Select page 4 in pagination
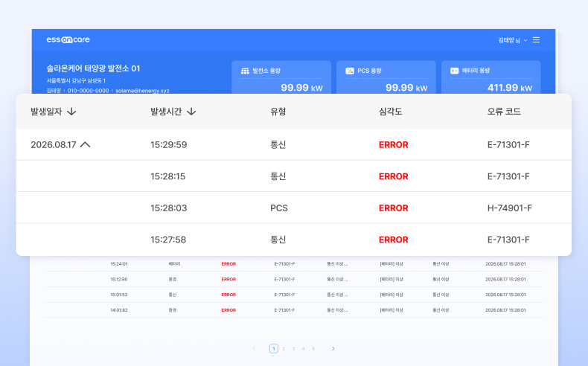The height and width of the screenshot is (366, 588). (x=304, y=349)
